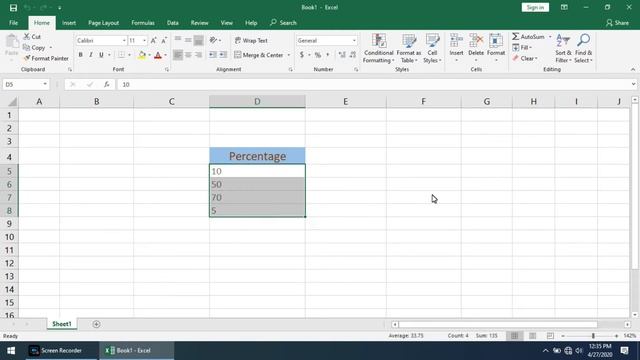Apply Comma Style format
Image resolution: width=640 pixels, height=360 pixels.
pos(327,55)
